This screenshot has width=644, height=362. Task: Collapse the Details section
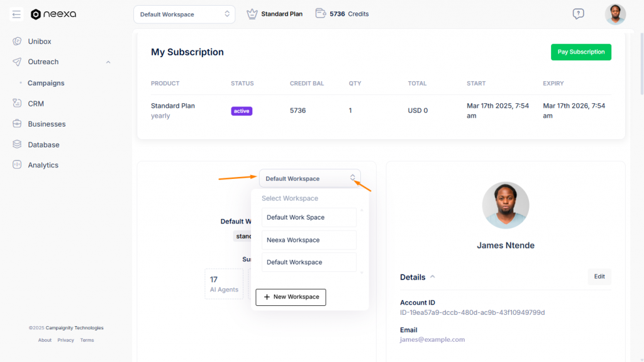433,277
